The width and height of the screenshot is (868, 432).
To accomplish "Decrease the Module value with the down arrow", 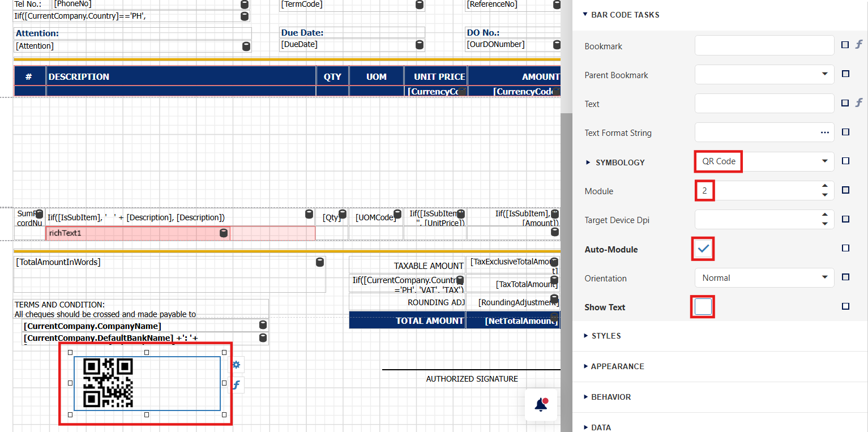I will click(825, 195).
